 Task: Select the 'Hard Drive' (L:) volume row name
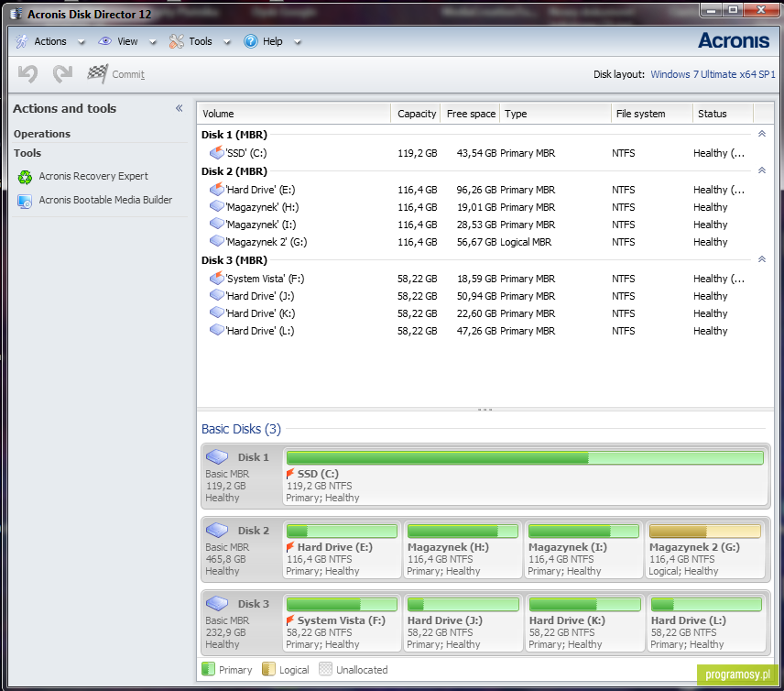tap(260, 331)
